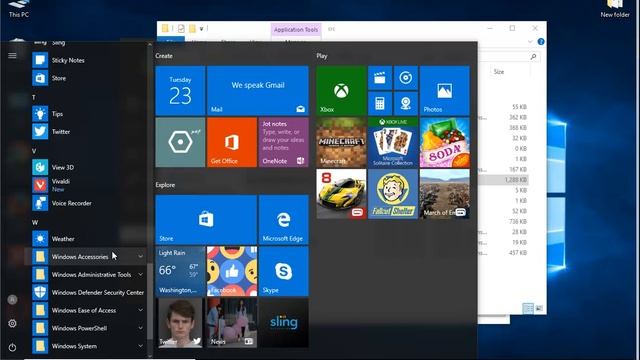Open the Fallout Shelter tile

coord(393,194)
